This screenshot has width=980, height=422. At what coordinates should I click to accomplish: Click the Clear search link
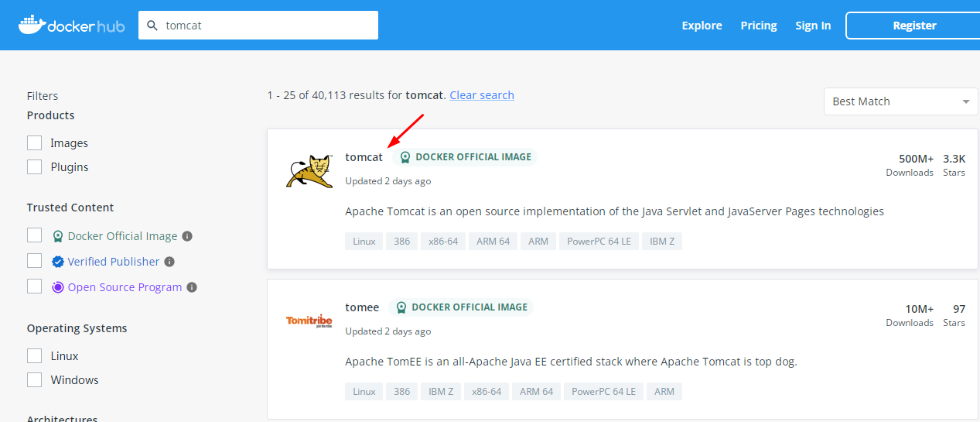(x=482, y=95)
